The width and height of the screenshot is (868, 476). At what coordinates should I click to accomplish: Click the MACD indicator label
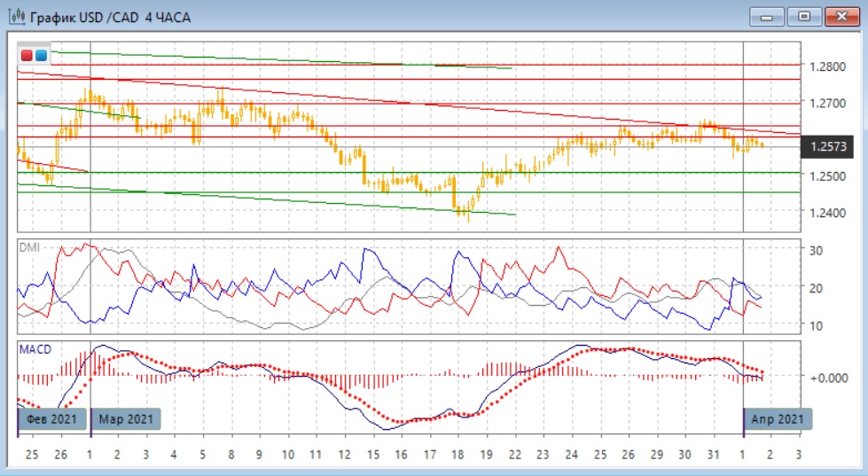(34, 349)
